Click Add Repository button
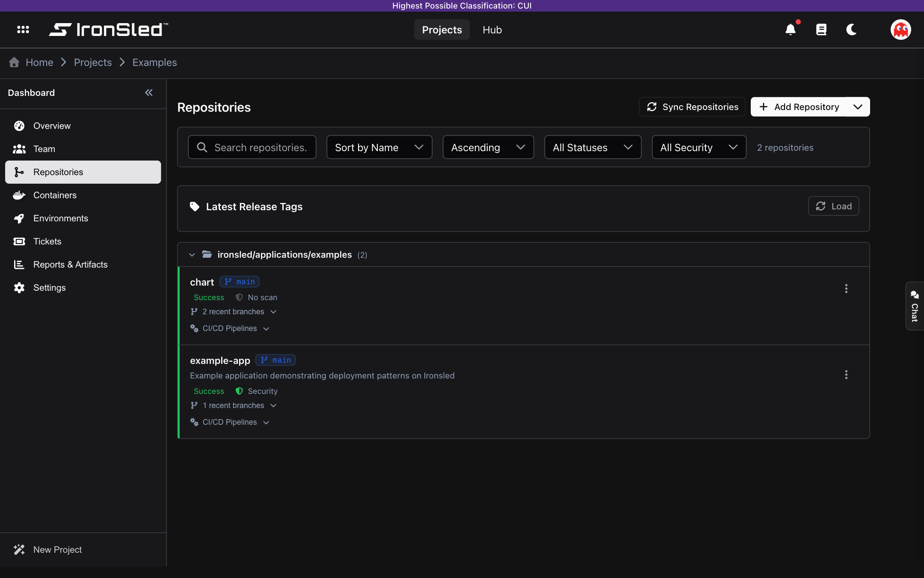 tap(798, 107)
